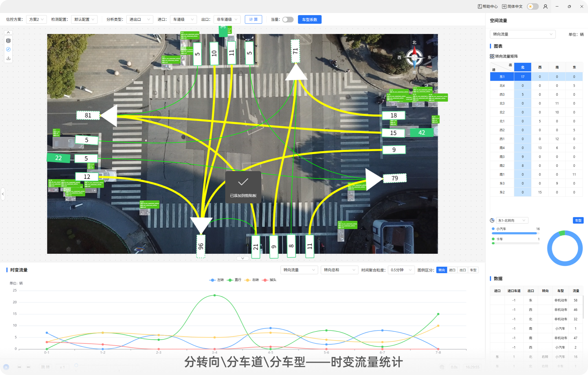Screen dimensions: 588x375
Task: Collapse the left toolbar with up chevron
Action: [x=9, y=32]
